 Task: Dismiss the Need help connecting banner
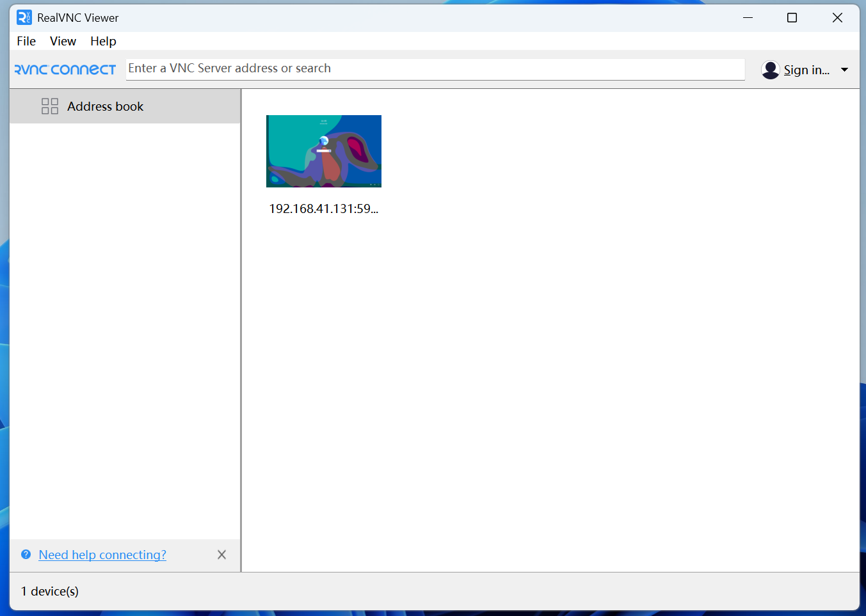click(221, 555)
